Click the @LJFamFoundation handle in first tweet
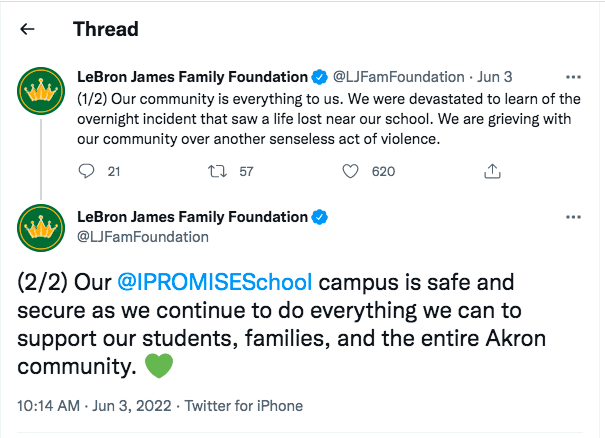 tap(399, 77)
